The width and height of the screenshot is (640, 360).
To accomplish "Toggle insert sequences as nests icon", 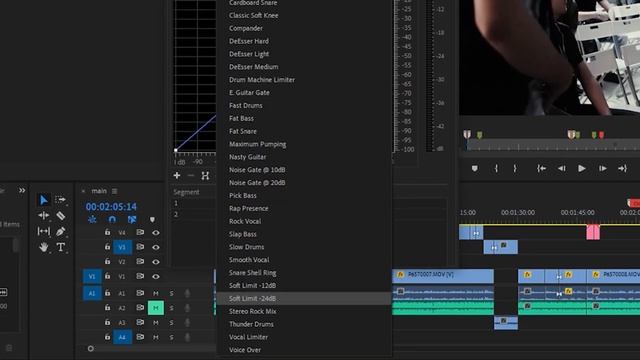I will tap(92, 220).
